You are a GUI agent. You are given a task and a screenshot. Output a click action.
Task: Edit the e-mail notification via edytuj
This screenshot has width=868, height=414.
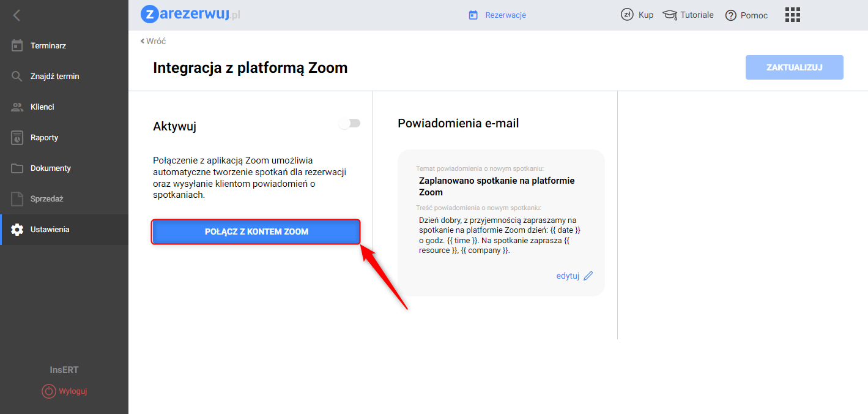coord(574,276)
